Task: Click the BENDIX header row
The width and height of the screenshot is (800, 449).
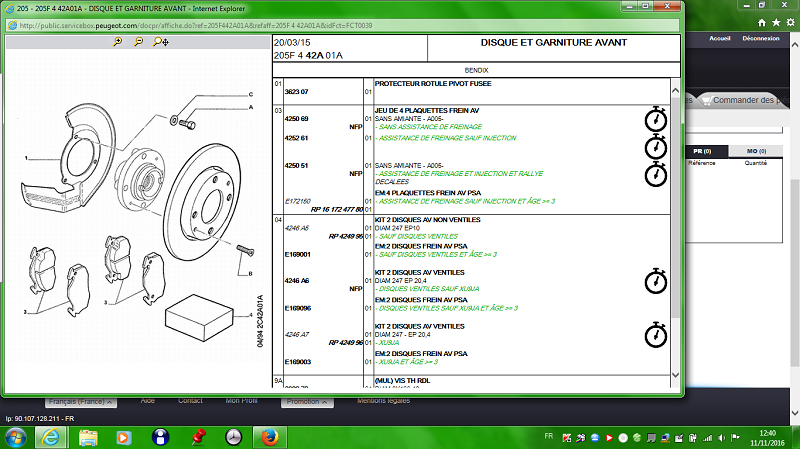Action: pos(476,70)
